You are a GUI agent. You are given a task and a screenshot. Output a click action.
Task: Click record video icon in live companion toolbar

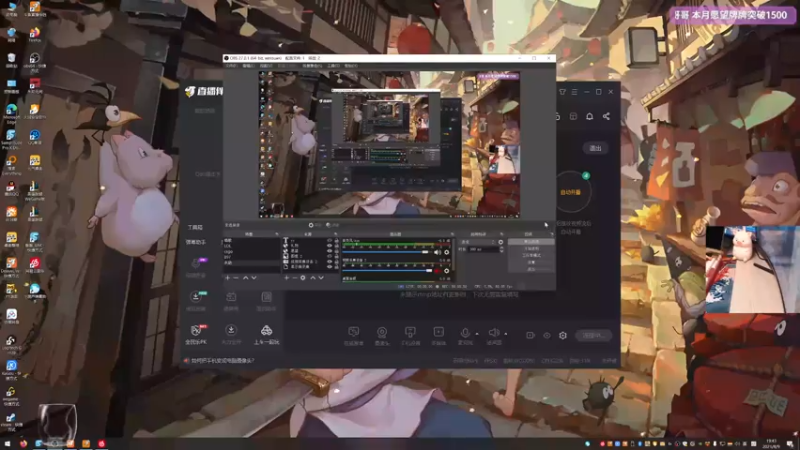coord(530,335)
